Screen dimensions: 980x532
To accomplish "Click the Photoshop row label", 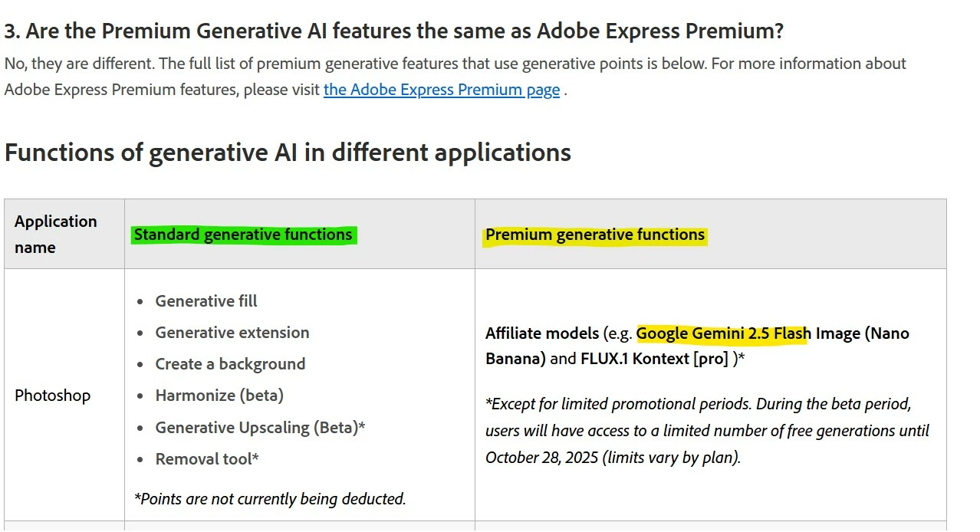I will (52, 396).
